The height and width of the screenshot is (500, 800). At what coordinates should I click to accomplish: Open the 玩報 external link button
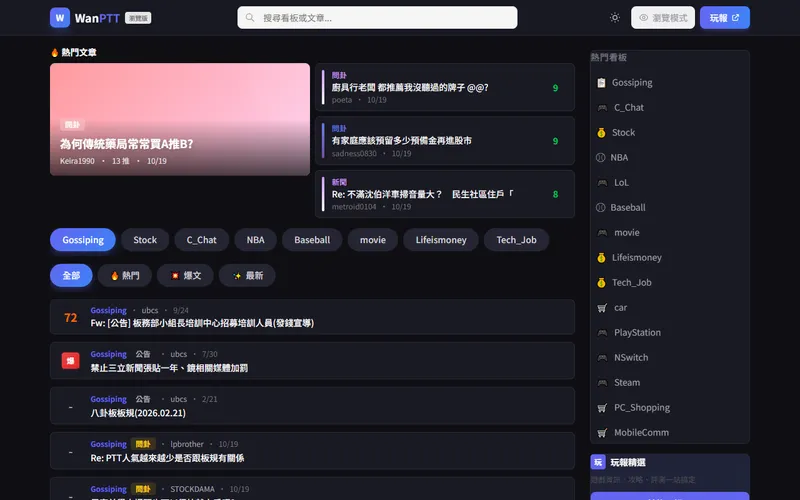pos(724,18)
